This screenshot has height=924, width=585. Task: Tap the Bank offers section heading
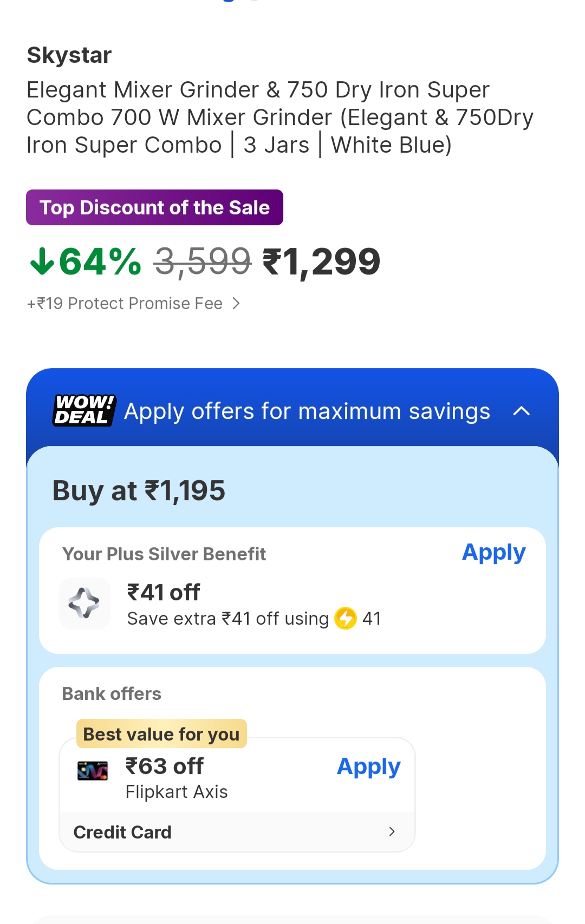112,694
